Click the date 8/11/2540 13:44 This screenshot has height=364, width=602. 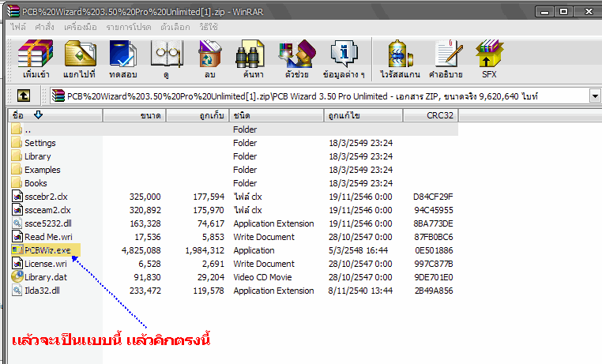pos(360,291)
